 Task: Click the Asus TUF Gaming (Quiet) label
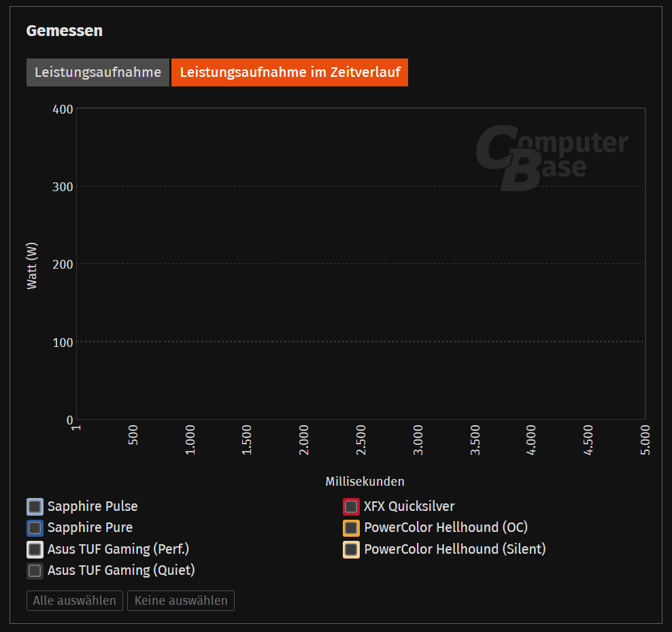(121, 570)
